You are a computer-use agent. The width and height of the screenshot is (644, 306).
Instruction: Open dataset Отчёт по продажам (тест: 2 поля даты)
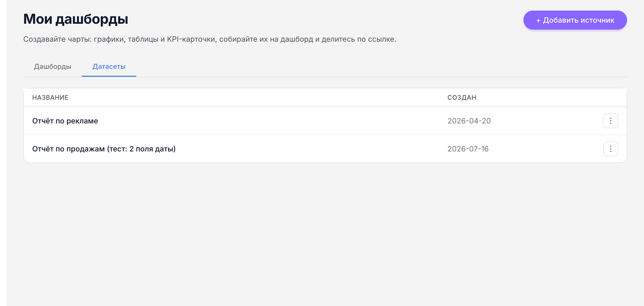104,149
